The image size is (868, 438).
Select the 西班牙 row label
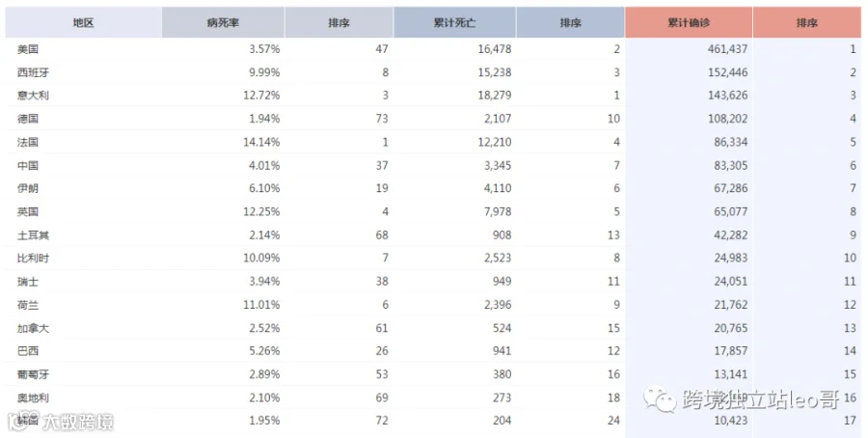33,72
